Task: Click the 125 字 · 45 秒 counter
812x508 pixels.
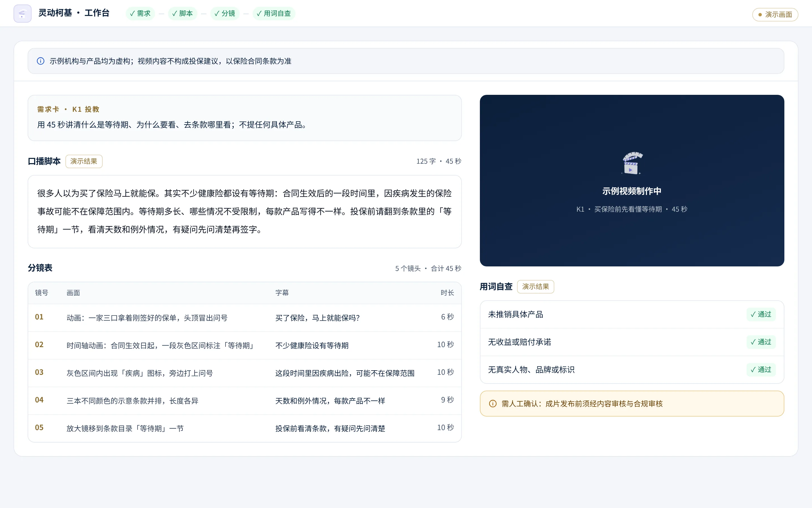Action: (439, 161)
